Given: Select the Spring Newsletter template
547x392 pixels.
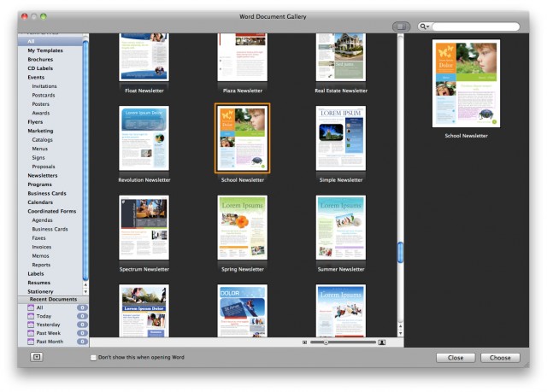Looking at the screenshot, I should (243, 227).
